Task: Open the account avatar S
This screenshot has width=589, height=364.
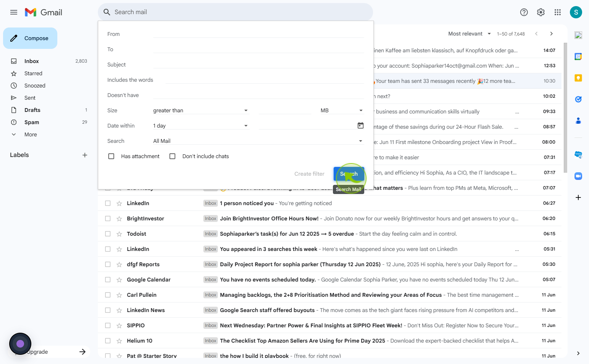Action: pyautogui.click(x=576, y=12)
